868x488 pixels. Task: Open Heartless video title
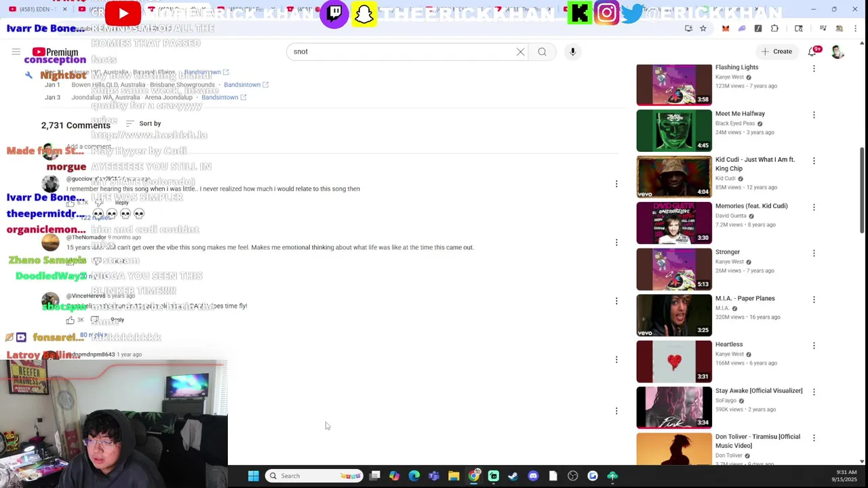click(x=729, y=344)
